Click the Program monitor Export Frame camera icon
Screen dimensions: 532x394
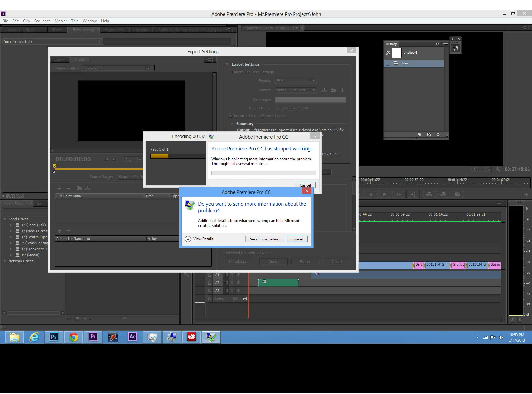click(457, 194)
